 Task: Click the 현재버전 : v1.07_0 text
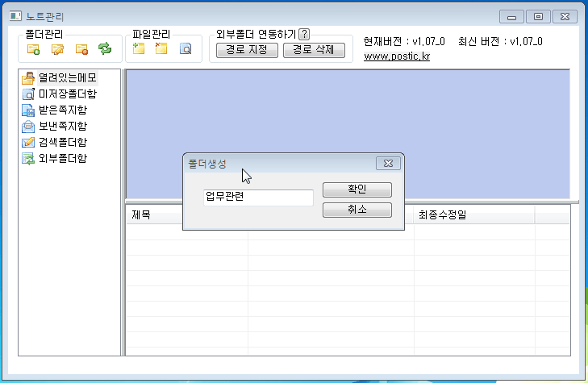pyautogui.click(x=404, y=41)
